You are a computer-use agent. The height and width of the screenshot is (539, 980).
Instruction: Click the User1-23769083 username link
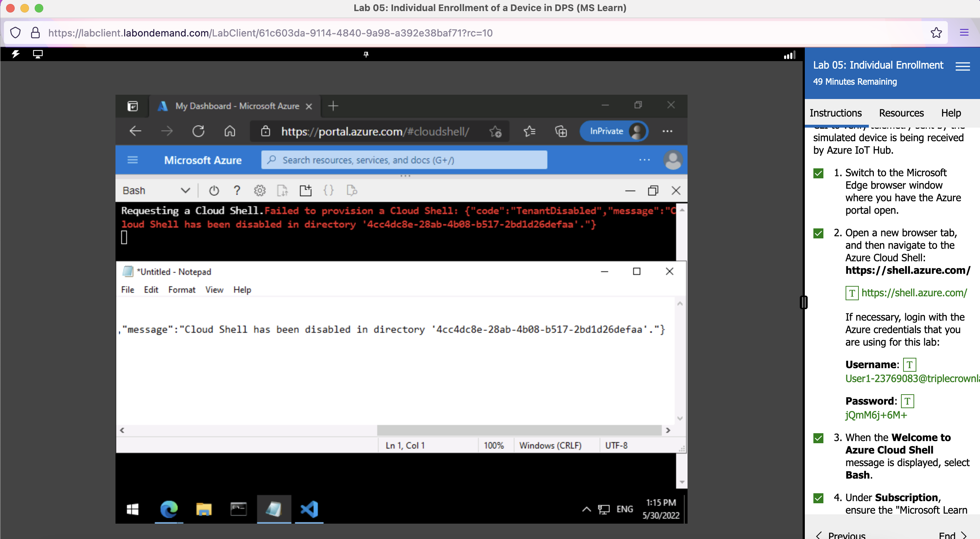point(912,379)
